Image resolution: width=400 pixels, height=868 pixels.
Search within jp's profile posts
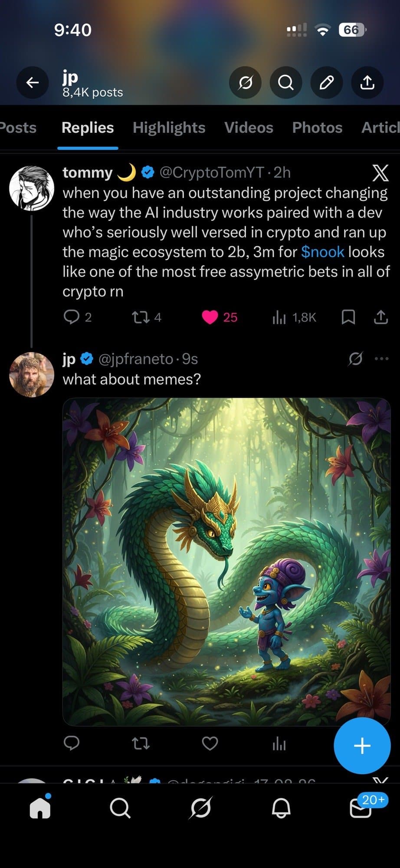(x=285, y=82)
